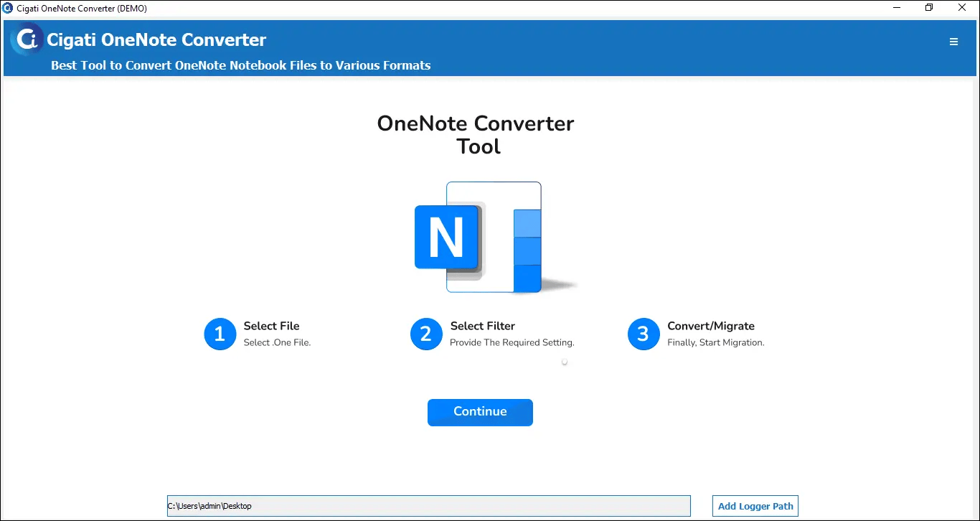Click the small app icon in title bar

(8, 8)
